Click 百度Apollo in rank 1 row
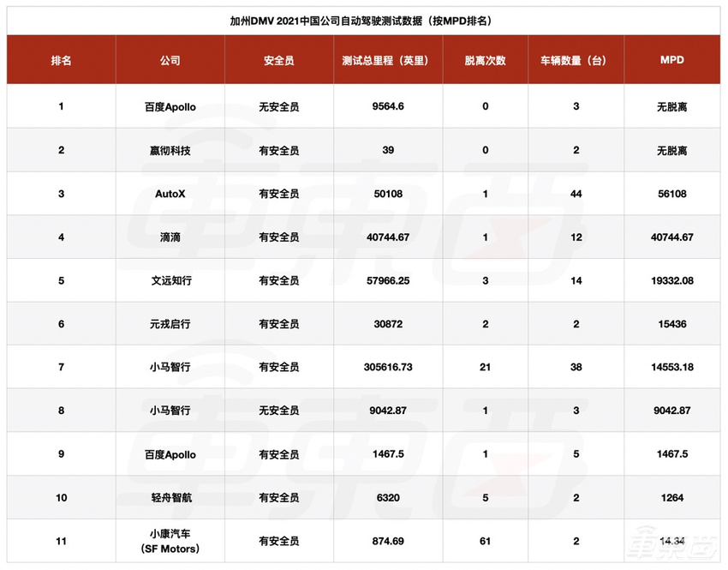 pos(169,106)
